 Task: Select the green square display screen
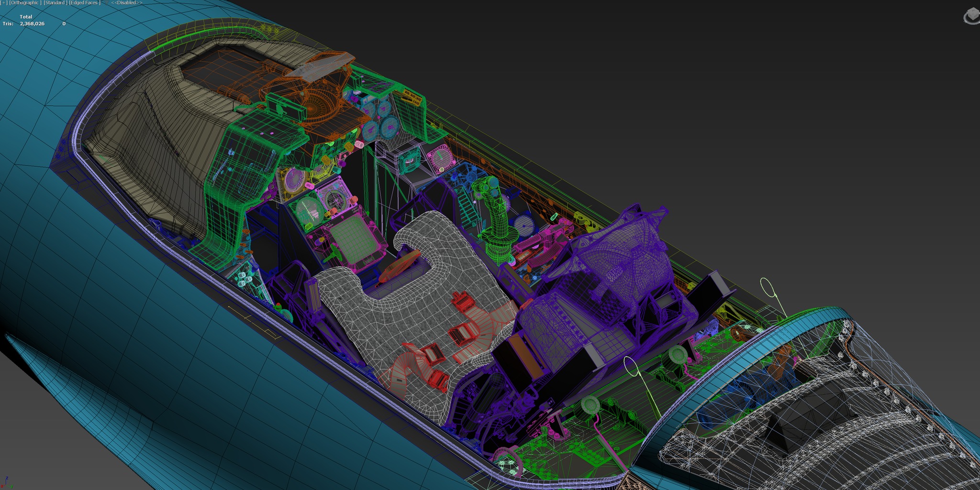pos(355,239)
